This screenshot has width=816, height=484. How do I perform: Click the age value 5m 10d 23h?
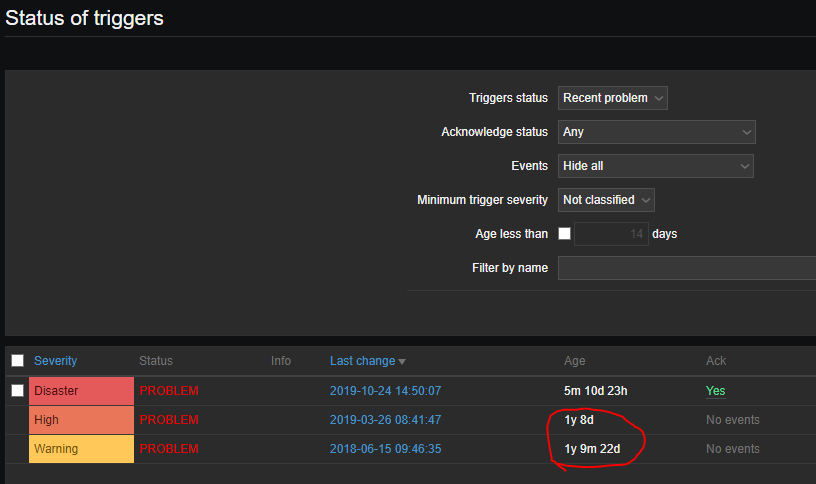596,391
